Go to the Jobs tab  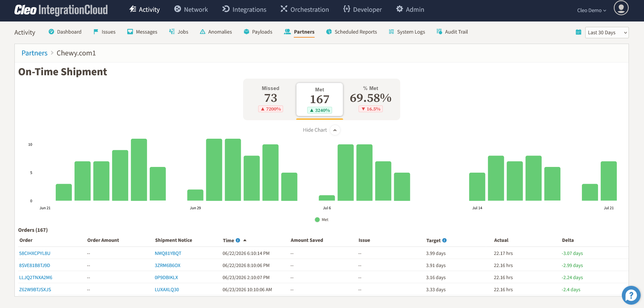[x=179, y=32]
